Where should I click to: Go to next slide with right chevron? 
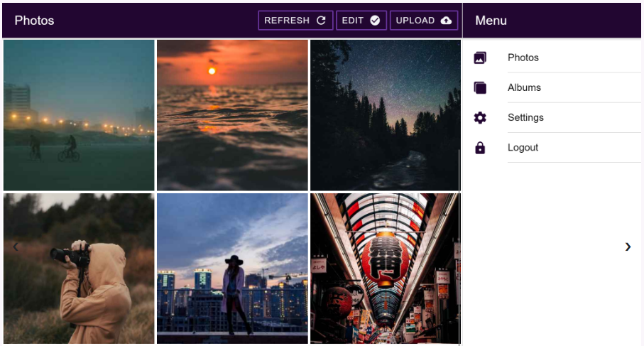pyautogui.click(x=628, y=247)
